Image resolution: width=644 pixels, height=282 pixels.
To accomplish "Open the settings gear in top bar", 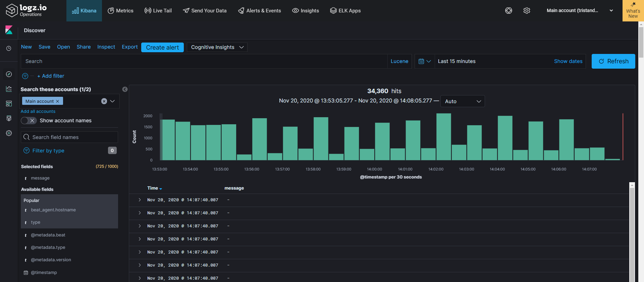I will 527,11.
